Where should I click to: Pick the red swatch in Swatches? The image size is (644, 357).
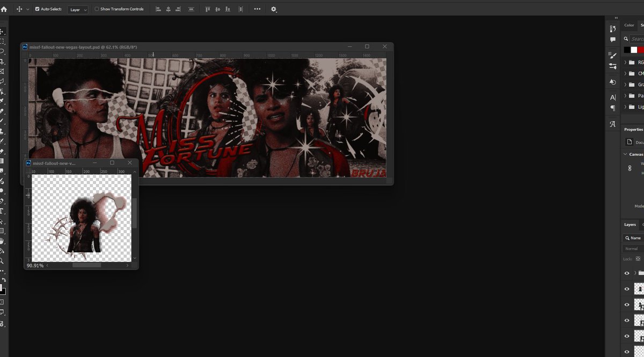641,50
